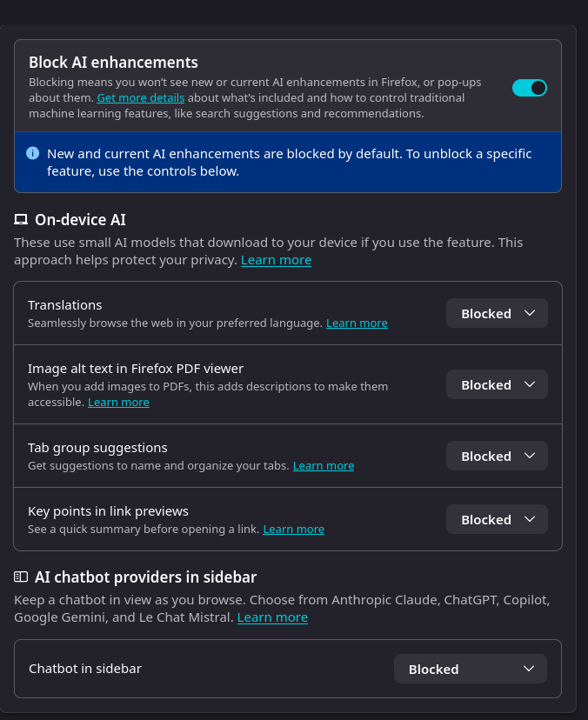Viewport: 588px width, 720px height.
Task: Open the Image alt text Blocked dropdown
Action: click(x=497, y=385)
